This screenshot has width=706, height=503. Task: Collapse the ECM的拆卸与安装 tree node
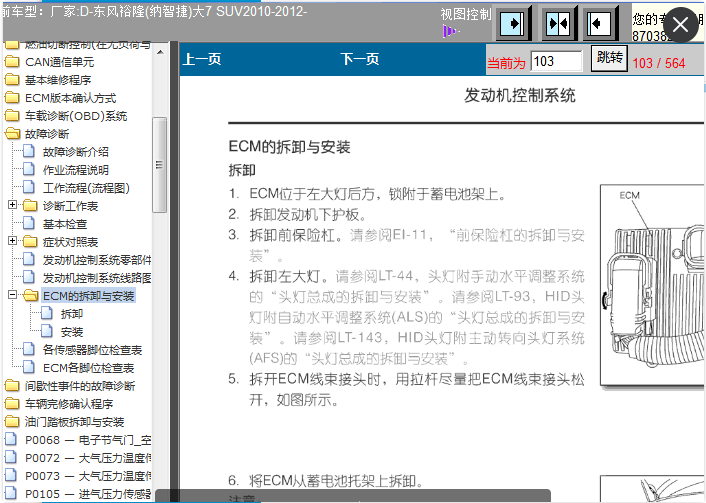click(12, 296)
